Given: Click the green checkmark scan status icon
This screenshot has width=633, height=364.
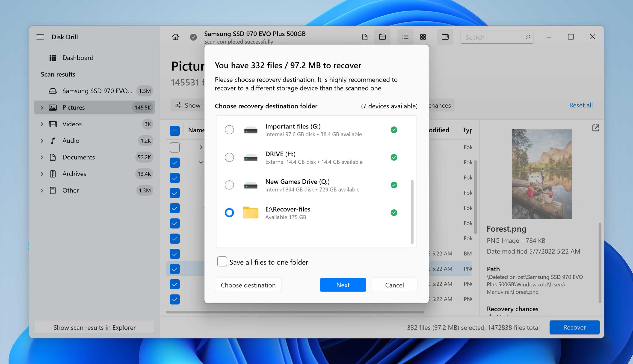Looking at the screenshot, I should click(193, 36).
